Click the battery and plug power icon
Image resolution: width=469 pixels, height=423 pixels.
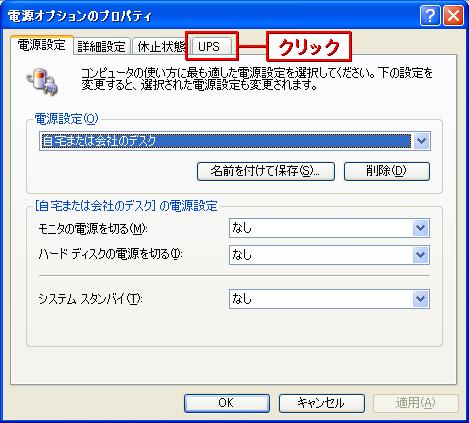[42, 81]
